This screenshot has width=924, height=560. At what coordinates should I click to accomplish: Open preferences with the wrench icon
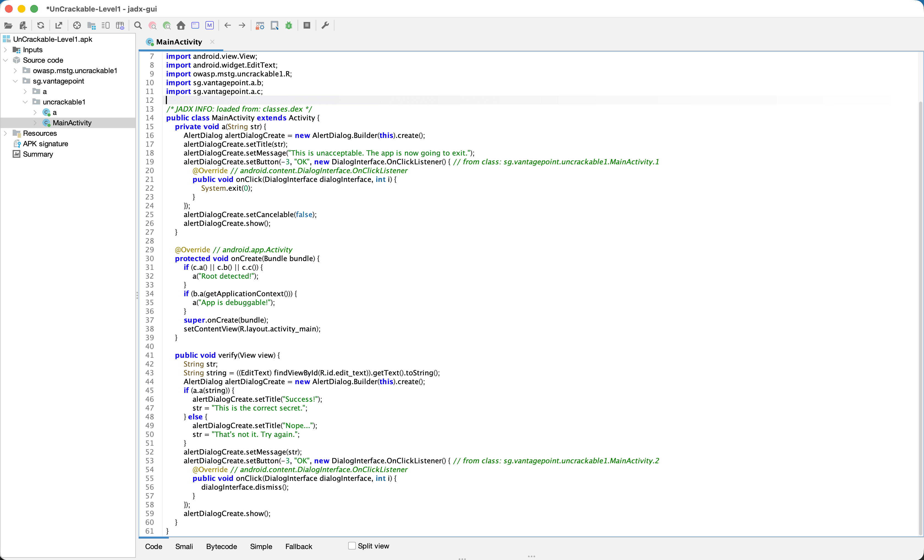(325, 26)
